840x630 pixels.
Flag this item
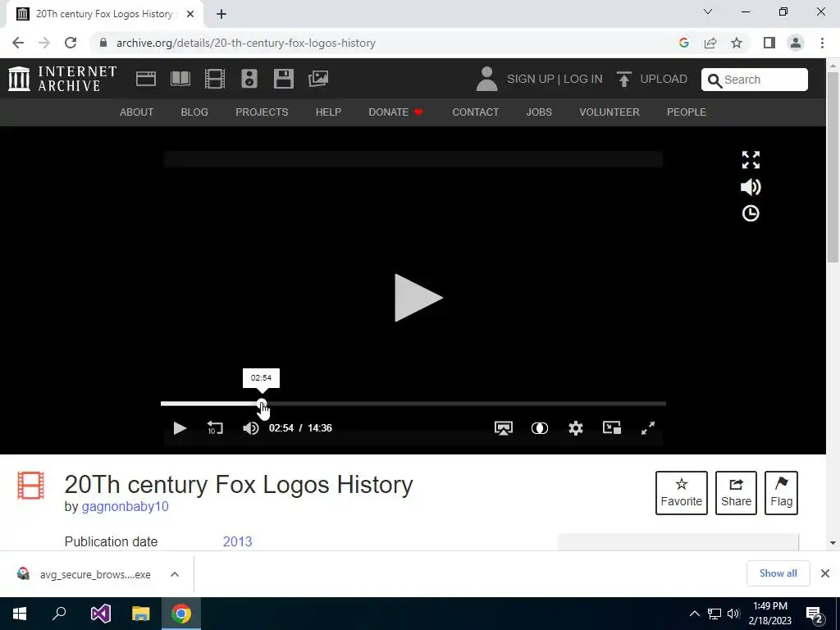coord(781,493)
